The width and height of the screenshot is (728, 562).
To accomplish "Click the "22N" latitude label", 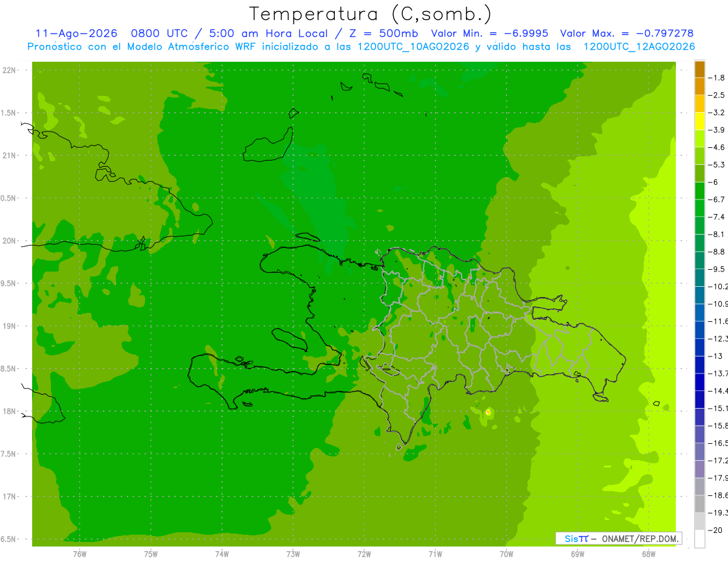I will (x=9, y=70).
